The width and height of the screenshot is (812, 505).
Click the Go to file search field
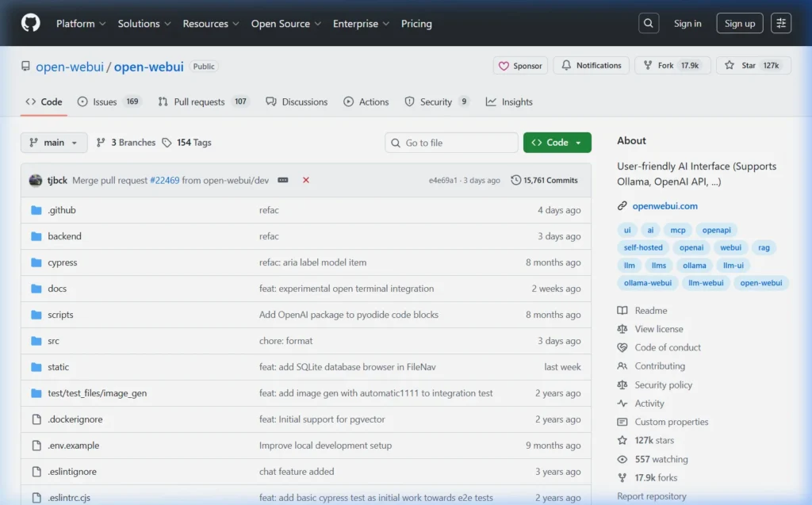(x=450, y=142)
